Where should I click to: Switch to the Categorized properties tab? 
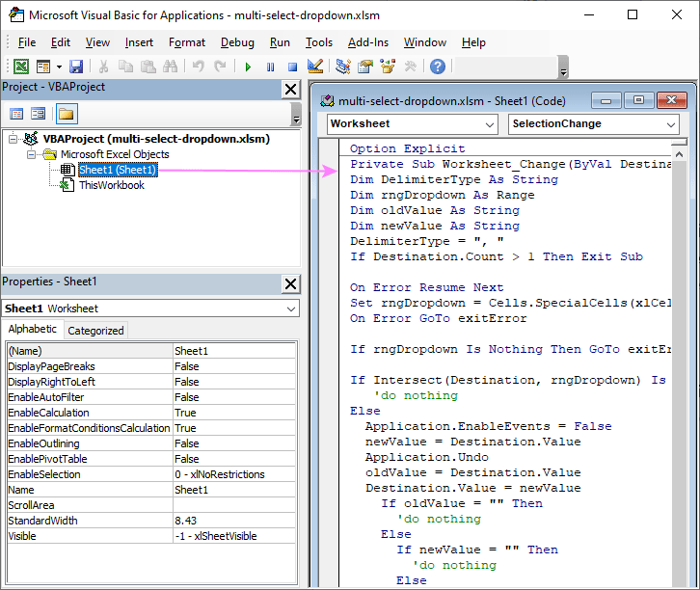(95, 331)
